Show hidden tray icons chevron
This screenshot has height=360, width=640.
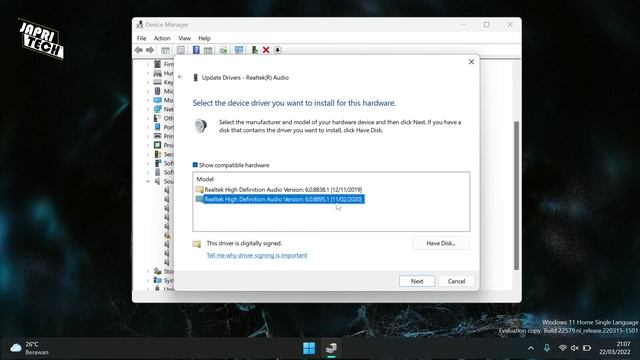pyautogui.click(x=531, y=348)
